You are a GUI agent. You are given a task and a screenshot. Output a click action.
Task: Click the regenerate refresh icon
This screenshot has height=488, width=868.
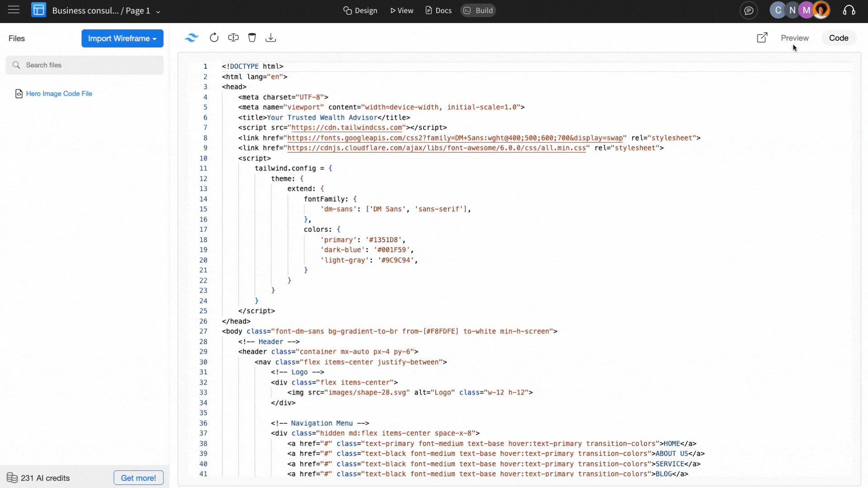(x=214, y=38)
